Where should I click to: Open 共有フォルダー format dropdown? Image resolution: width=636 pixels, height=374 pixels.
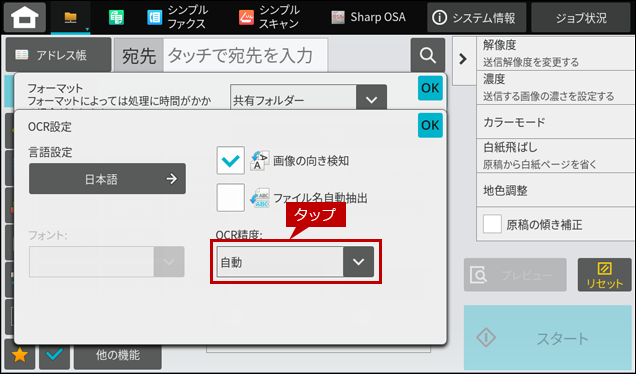(x=308, y=97)
